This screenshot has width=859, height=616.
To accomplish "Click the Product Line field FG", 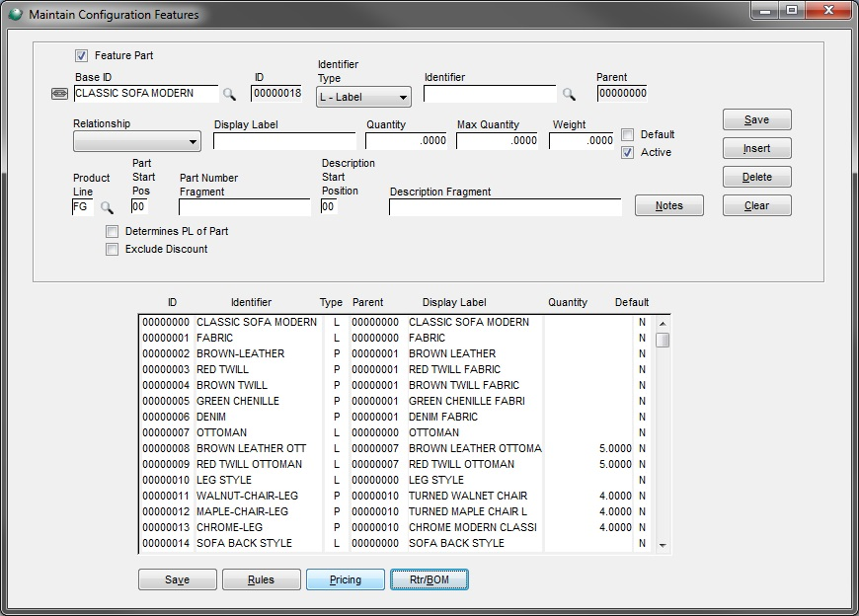I will coord(83,207).
